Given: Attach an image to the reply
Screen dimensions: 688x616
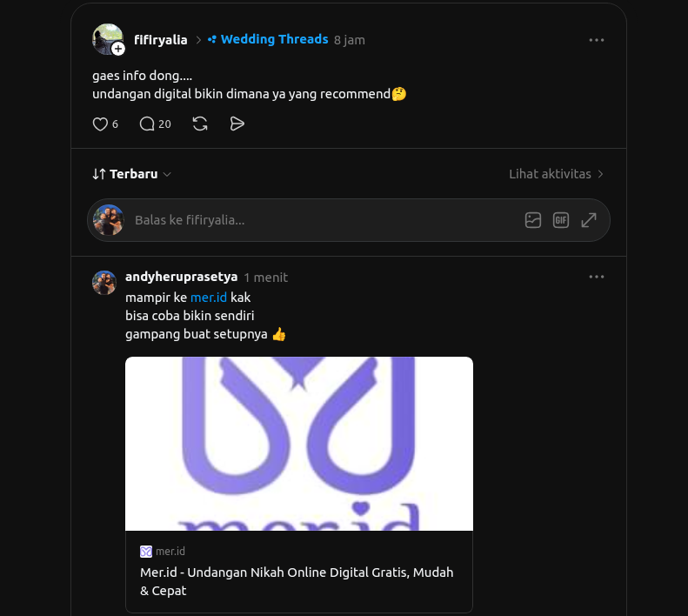Looking at the screenshot, I should click(532, 220).
